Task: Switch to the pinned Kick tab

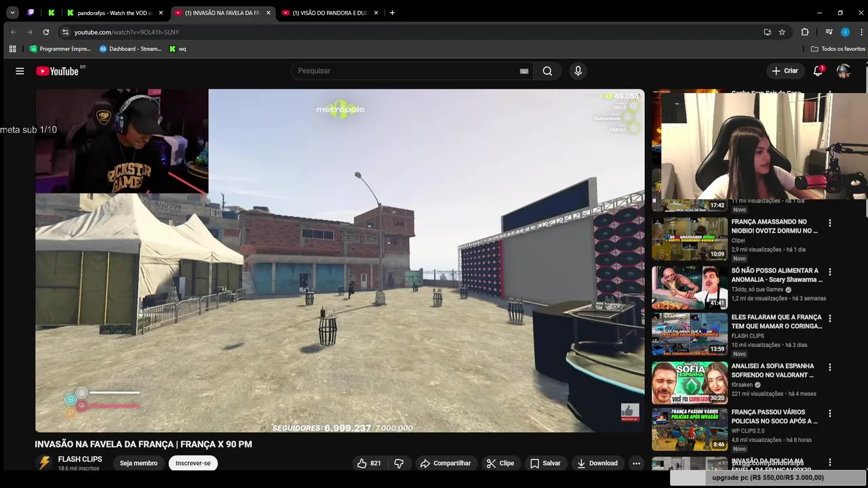Action: pyautogui.click(x=52, y=13)
